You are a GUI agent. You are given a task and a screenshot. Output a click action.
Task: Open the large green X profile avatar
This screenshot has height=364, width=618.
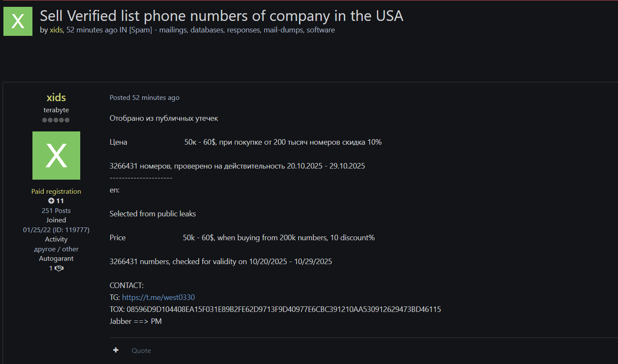click(x=56, y=155)
